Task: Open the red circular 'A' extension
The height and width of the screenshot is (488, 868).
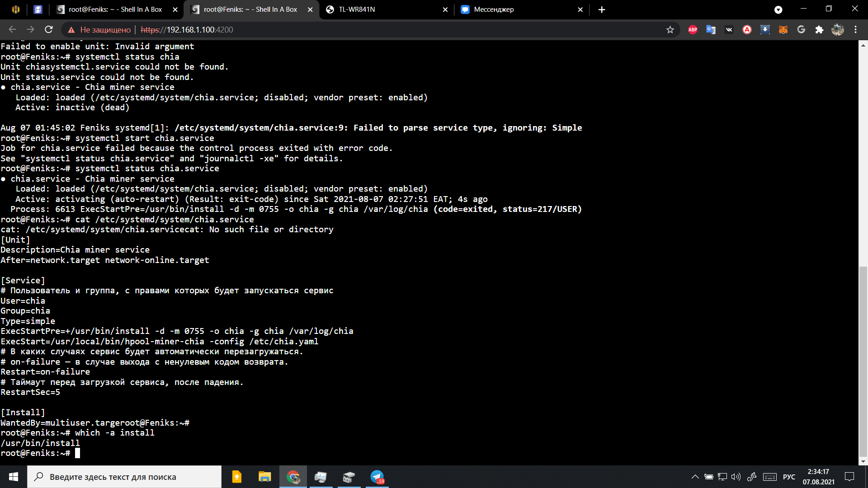Action: point(747,30)
